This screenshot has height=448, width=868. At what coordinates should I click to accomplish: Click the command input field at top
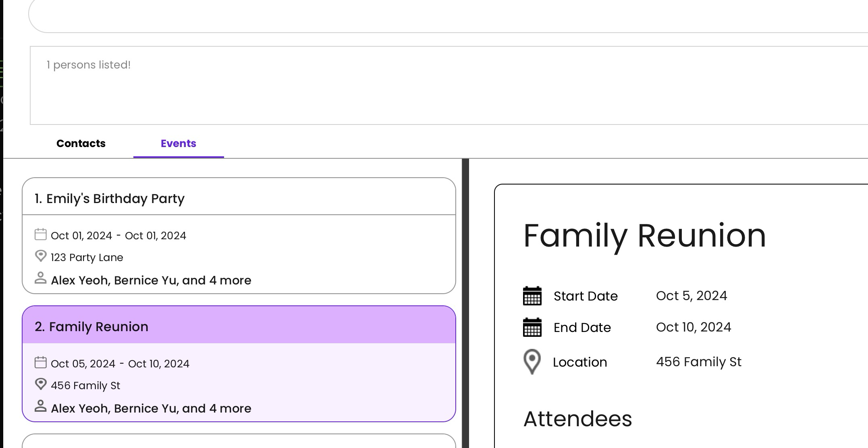click(x=443, y=16)
